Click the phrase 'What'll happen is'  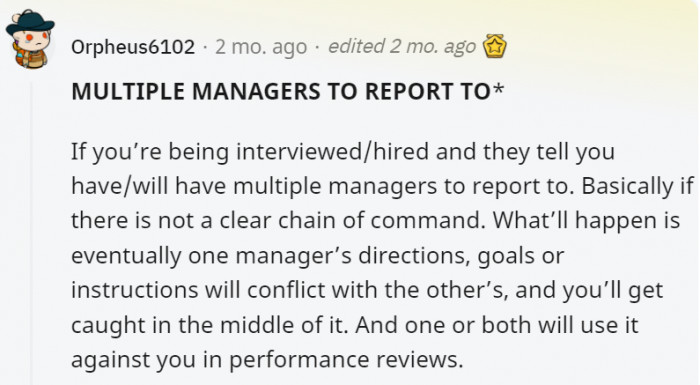pos(586,220)
